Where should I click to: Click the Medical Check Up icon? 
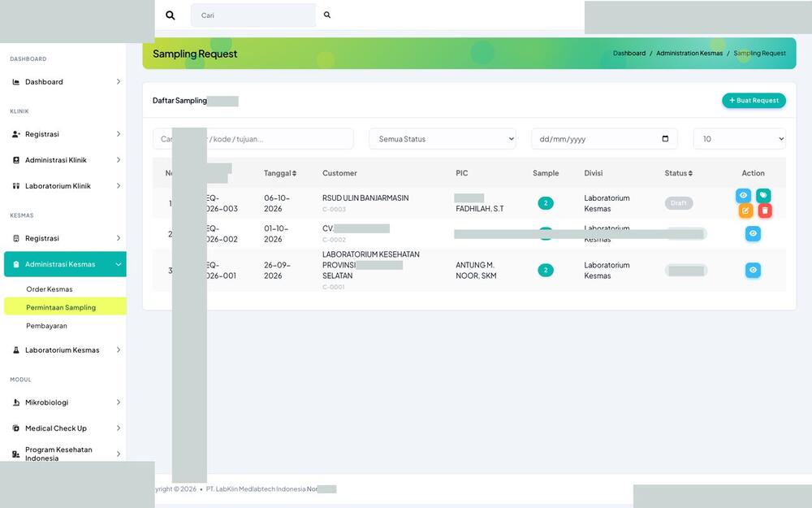pyautogui.click(x=16, y=428)
